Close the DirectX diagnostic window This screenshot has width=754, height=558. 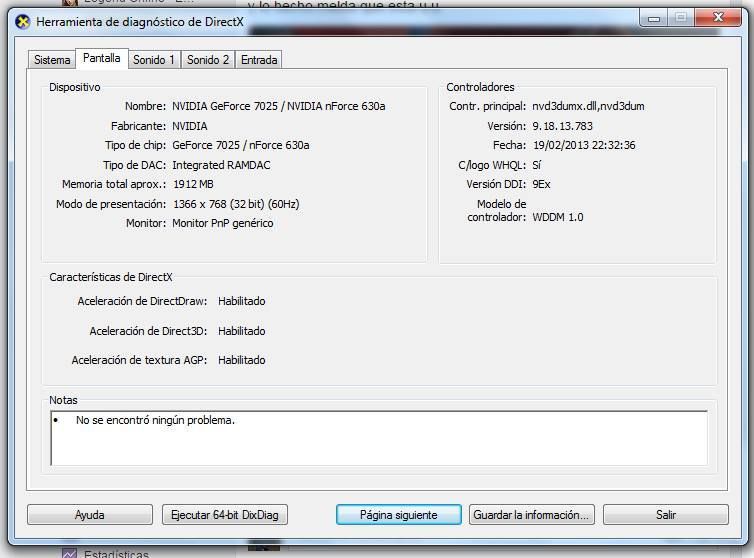coord(715,17)
